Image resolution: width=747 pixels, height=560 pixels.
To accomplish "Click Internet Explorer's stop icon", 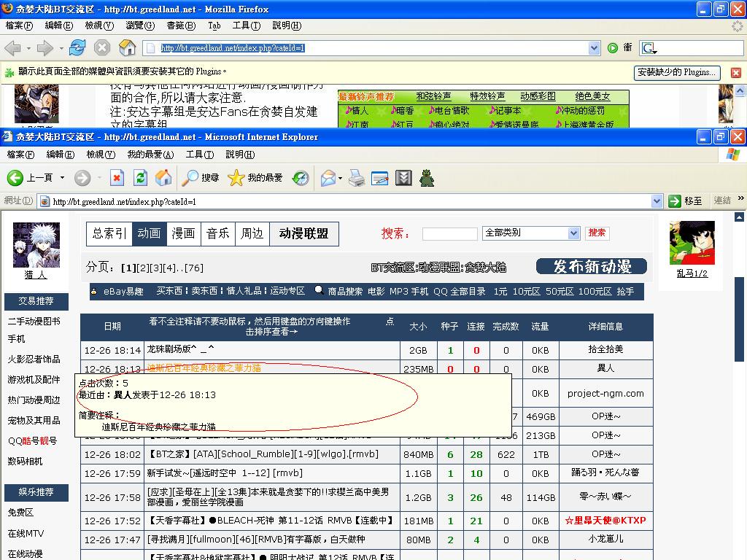I will (x=117, y=178).
